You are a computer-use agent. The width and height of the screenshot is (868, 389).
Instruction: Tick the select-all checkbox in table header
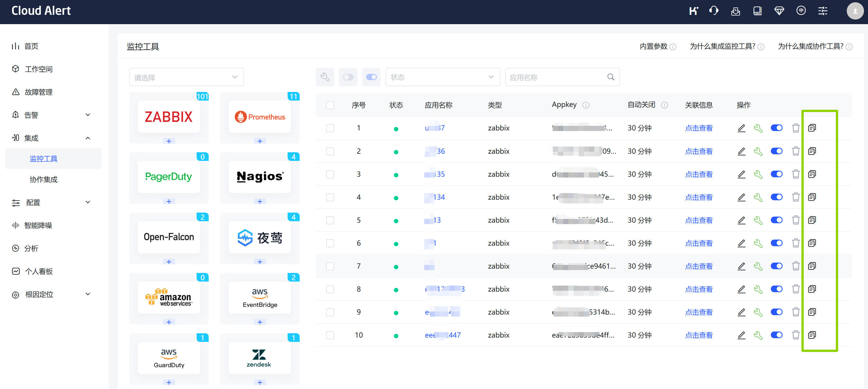point(330,105)
